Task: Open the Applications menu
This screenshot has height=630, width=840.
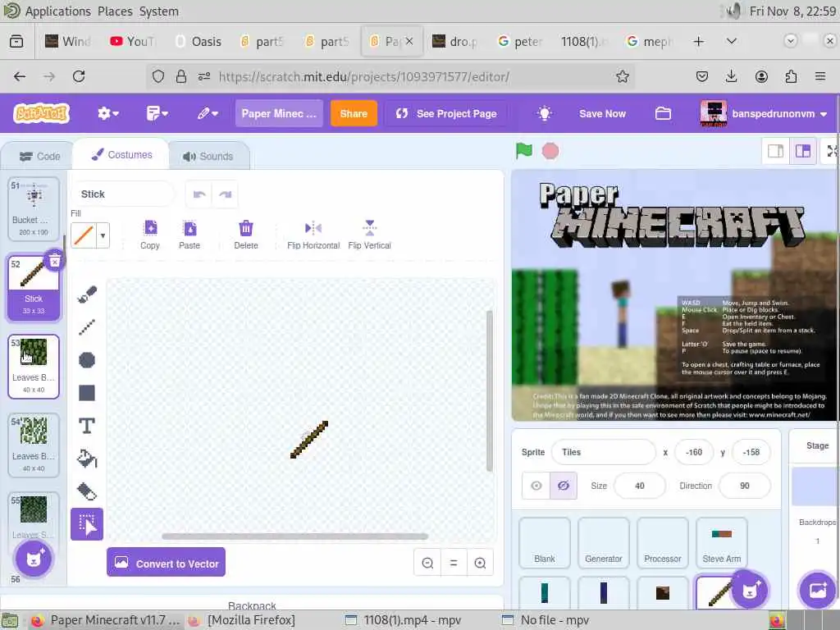Action: click(x=58, y=11)
